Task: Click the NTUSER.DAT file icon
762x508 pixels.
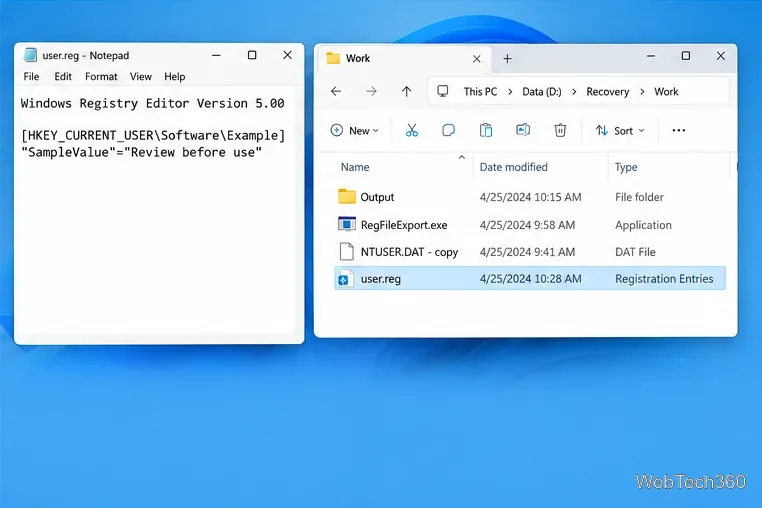Action: pyautogui.click(x=346, y=251)
